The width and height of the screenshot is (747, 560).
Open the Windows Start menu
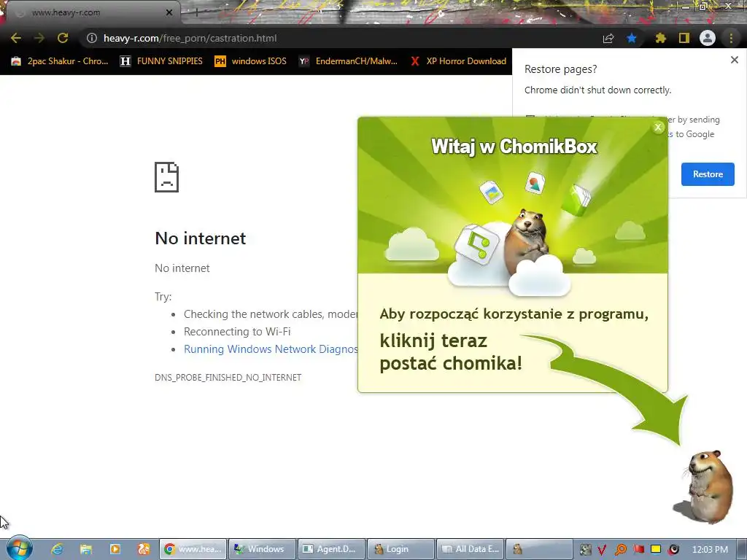coord(19,548)
